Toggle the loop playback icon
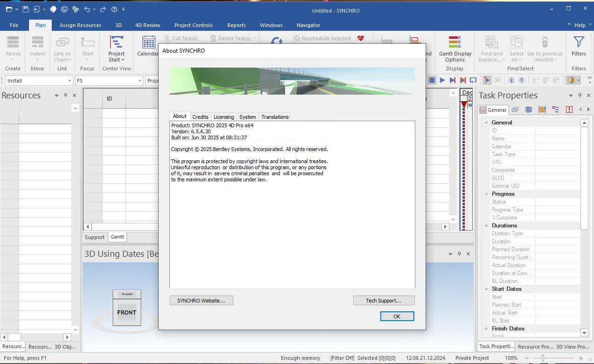The width and height of the screenshot is (594, 364). point(473,80)
